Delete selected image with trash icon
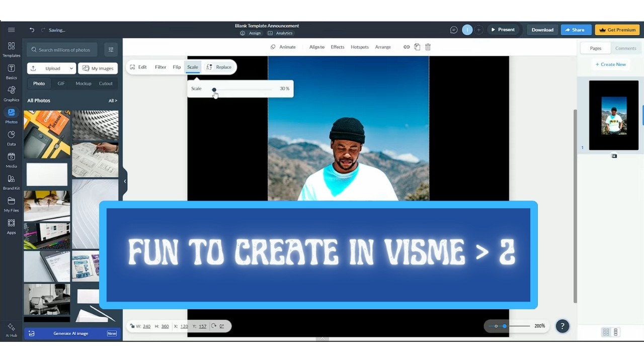The width and height of the screenshot is (644, 362). pos(428,47)
